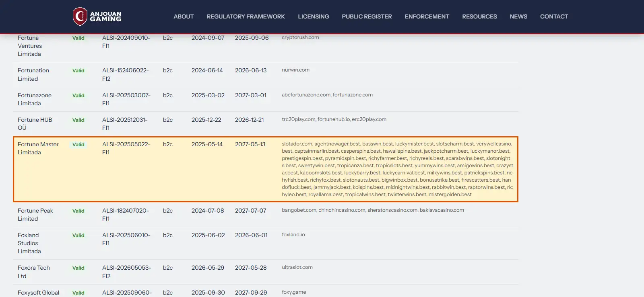This screenshot has width=644, height=297.
Task: Click b2c type in Fortune HUB row
Action: [168, 120]
